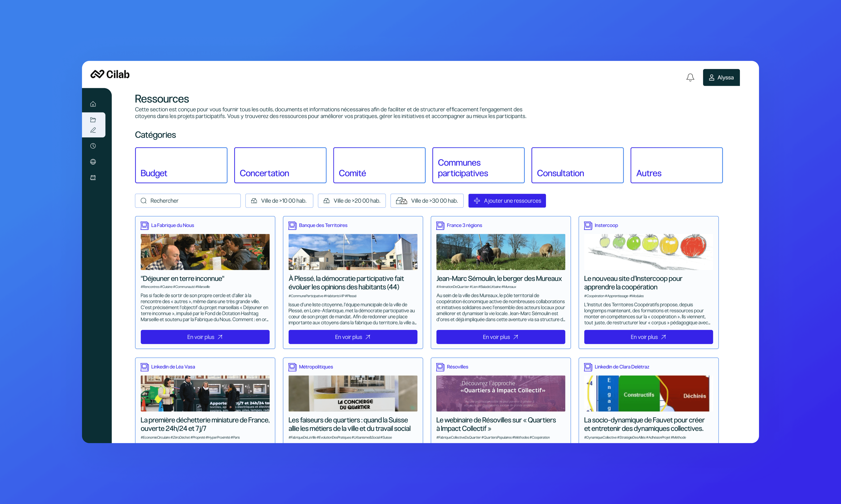This screenshot has height=504, width=841.
Task: Toggle the Ville de >20 00 hab. filter
Action: [x=352, y=201]
